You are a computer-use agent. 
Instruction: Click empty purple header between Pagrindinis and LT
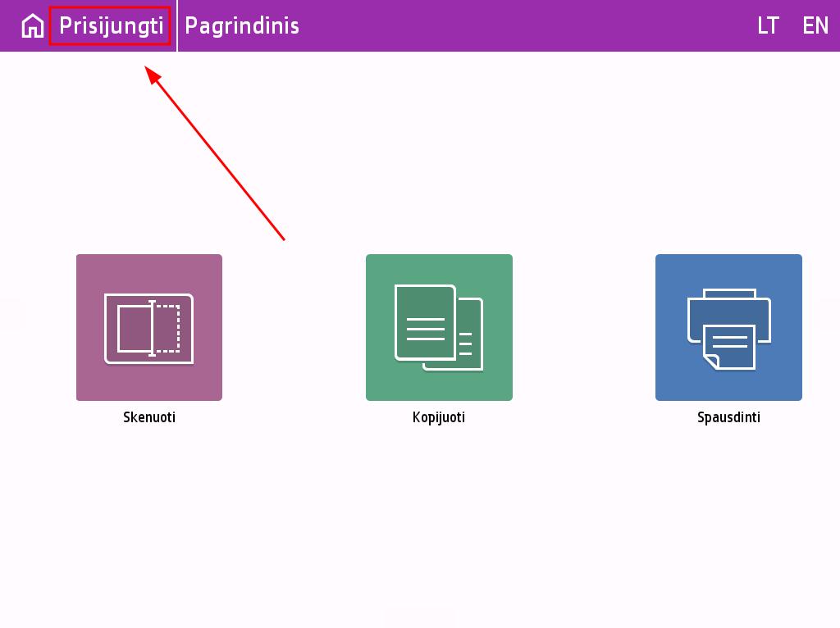[x=525, y=26]
